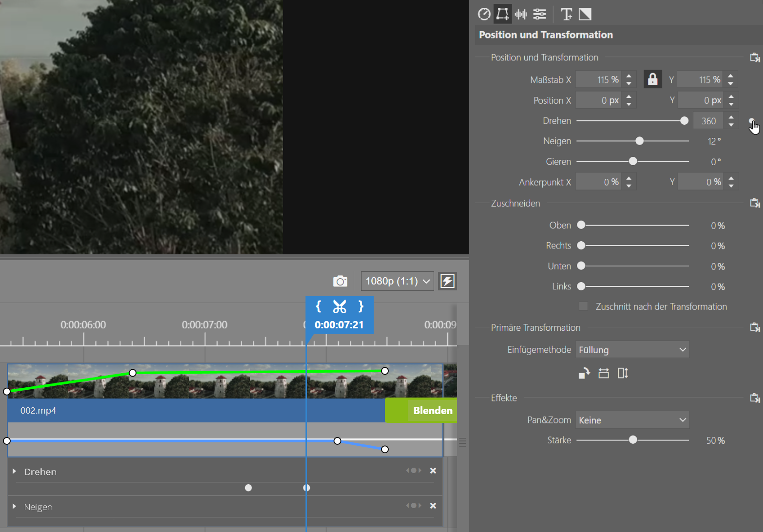Screen dimensions: 763x532
Task: Decrease Ankerpunkt Y with down stepper
Action: 731,186
